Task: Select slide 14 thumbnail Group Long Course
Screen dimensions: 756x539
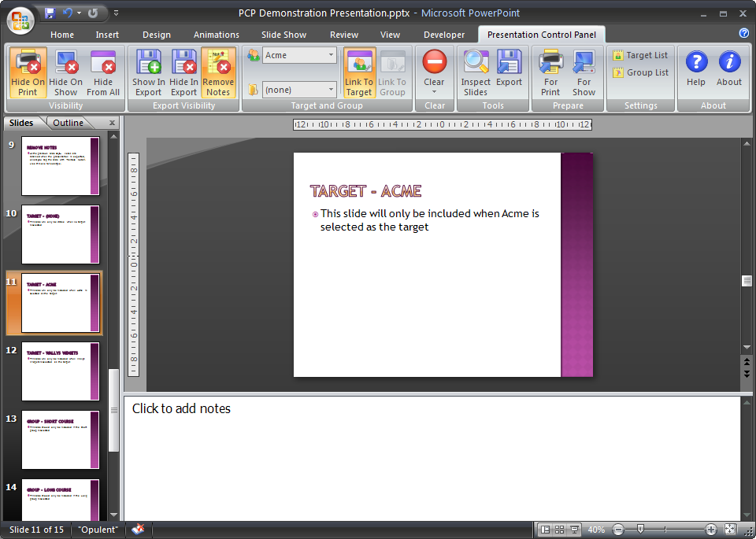Action: (61, 500)
